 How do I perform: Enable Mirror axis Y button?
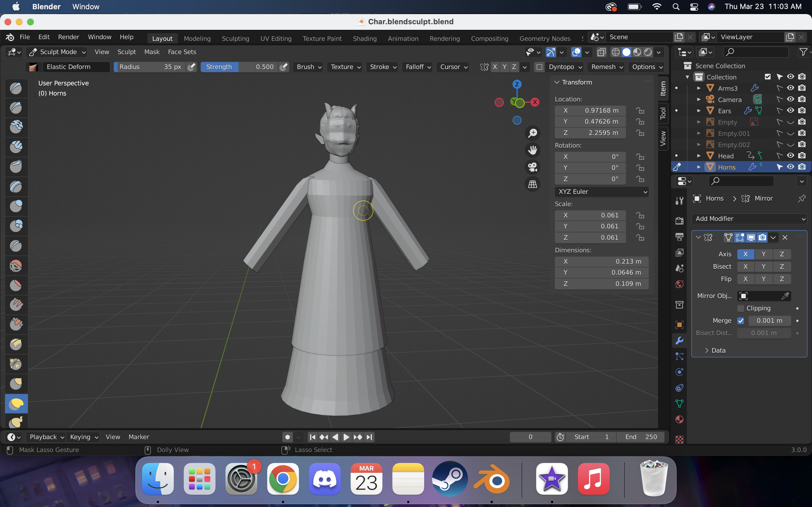pyautogui.click(x=763, y=254)
